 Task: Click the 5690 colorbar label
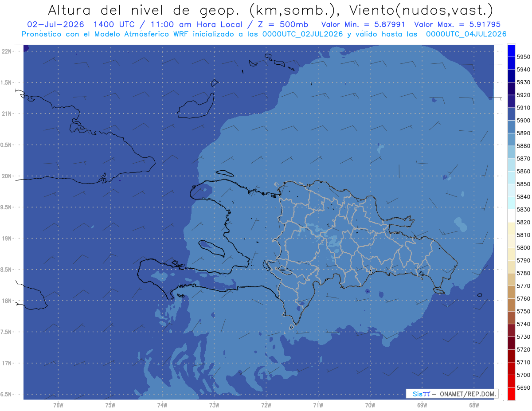(524, 388)
